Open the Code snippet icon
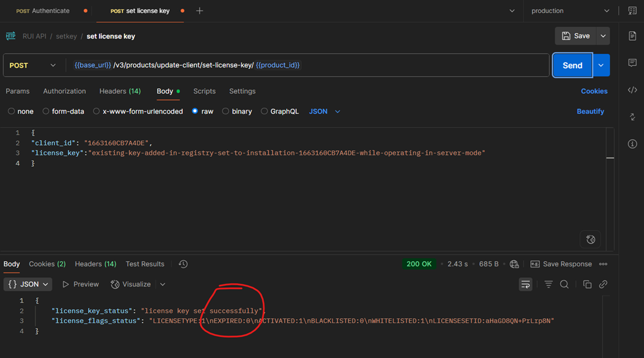This screenshot has height=358, width=644. [x=632, y=90]
